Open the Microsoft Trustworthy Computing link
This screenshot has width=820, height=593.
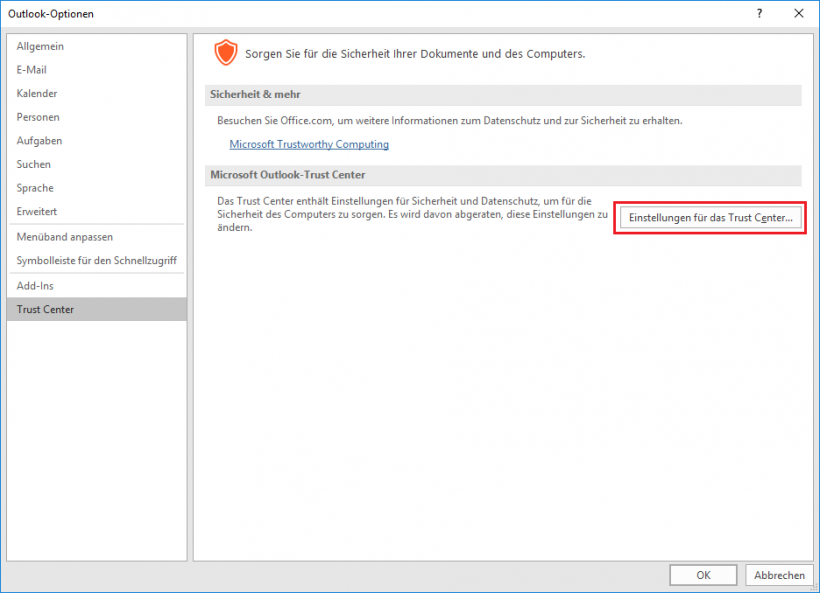(x=309, y=144)
